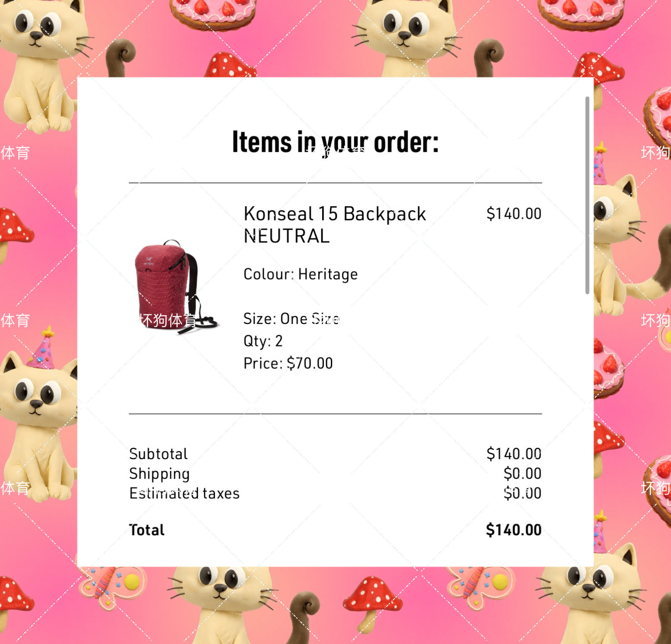Click the bold Total label
671x644 pixels.
[147, 530]
